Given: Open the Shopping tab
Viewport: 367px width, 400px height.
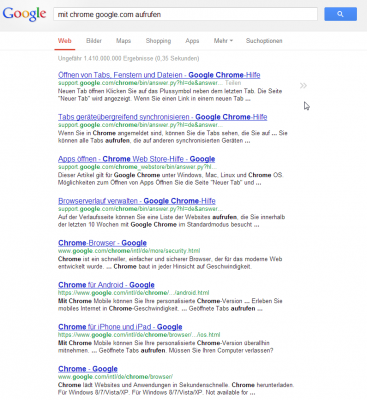Looking at the screenshot, I should [x=158, y=41].
